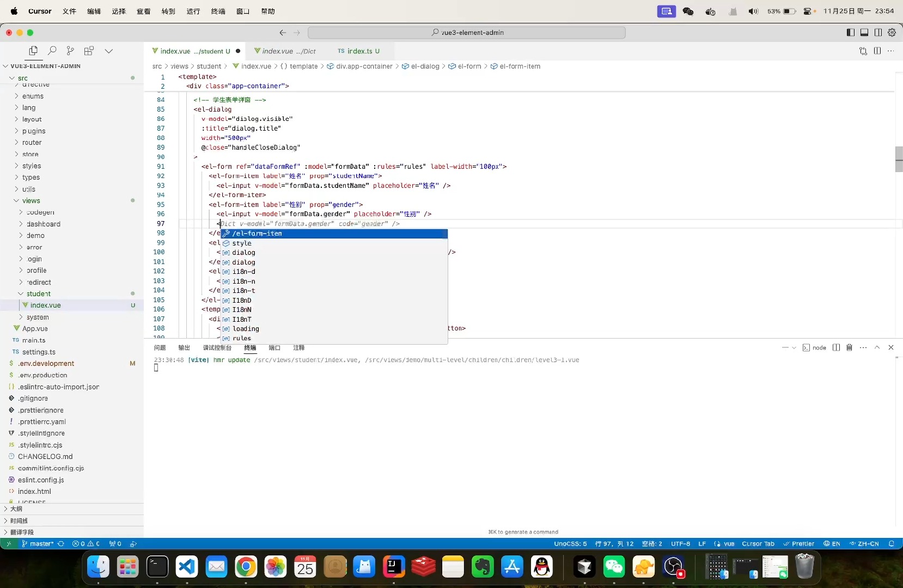
Task: Open Source Control via the branch icon
Action: [71, 51]
